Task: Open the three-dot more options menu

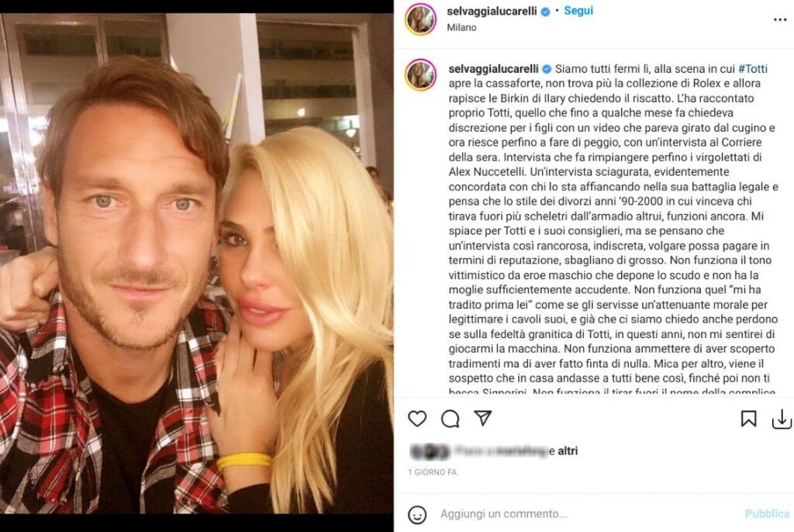Action: [x=780, y=19]
